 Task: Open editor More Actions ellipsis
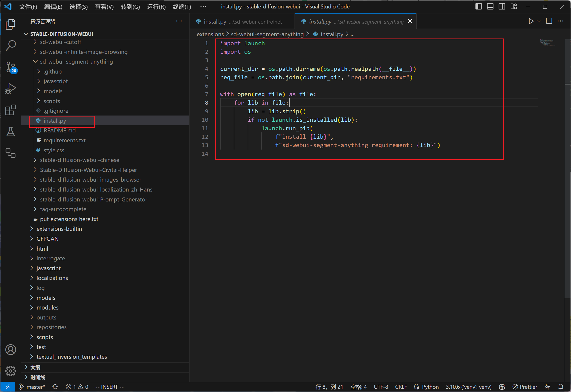tap(561, 21)
